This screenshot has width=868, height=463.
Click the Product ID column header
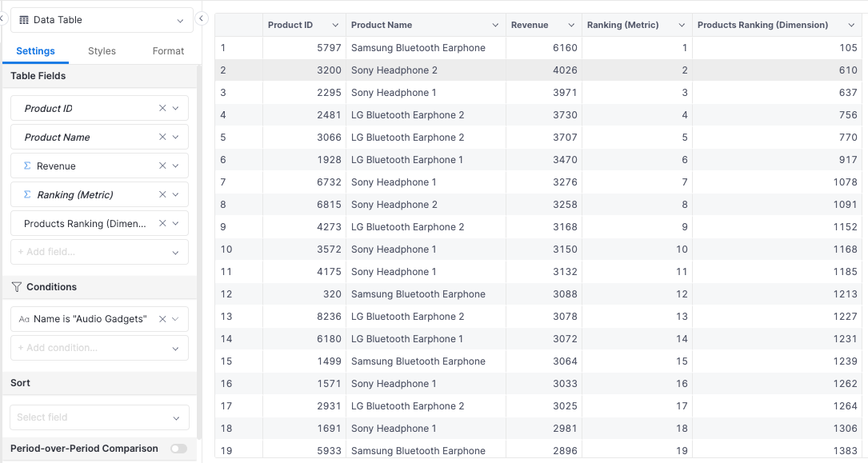305,25
